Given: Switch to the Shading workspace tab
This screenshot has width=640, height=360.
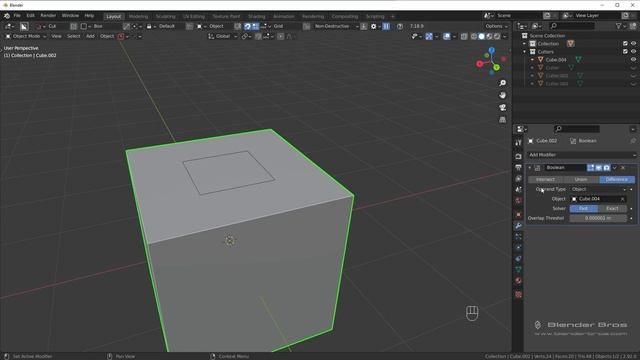Looking at the screenshot, I should tap(256, 16).
